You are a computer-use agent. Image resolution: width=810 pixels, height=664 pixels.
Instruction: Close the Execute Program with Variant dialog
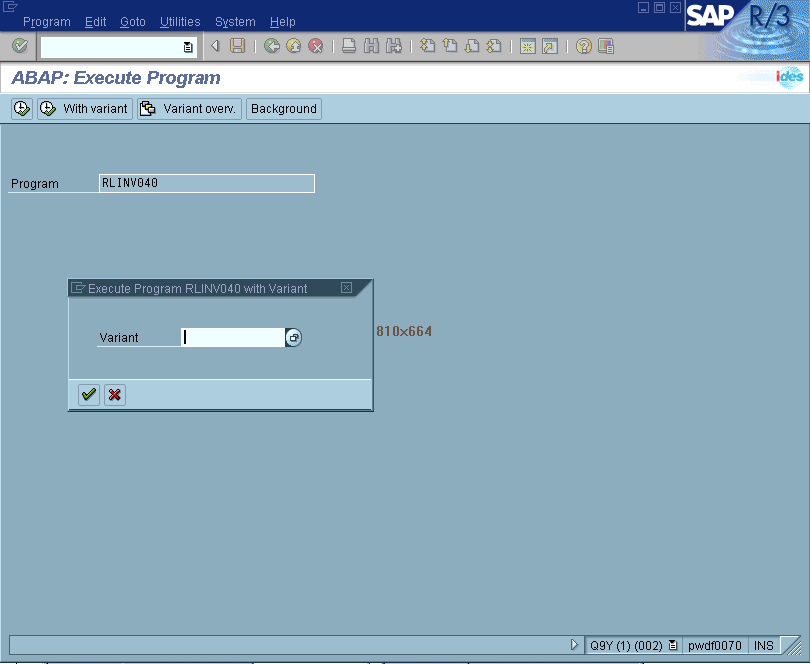tap(346, 288)
